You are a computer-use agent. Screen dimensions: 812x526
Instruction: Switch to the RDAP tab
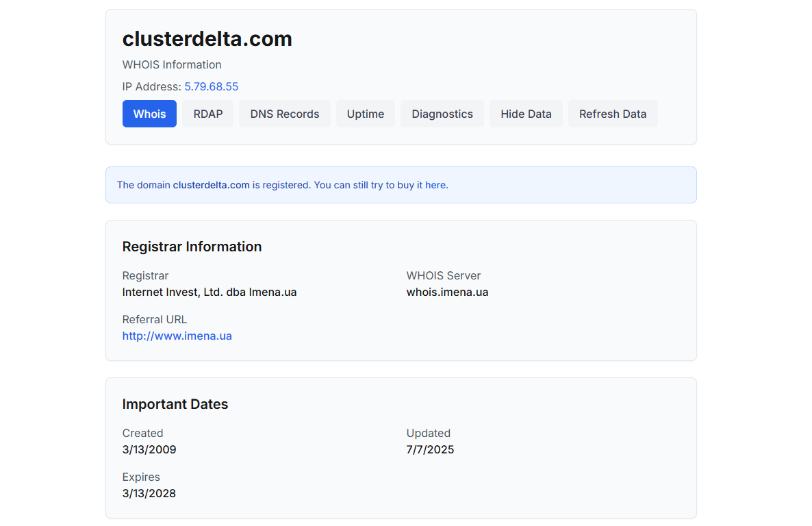coord(207,114)
